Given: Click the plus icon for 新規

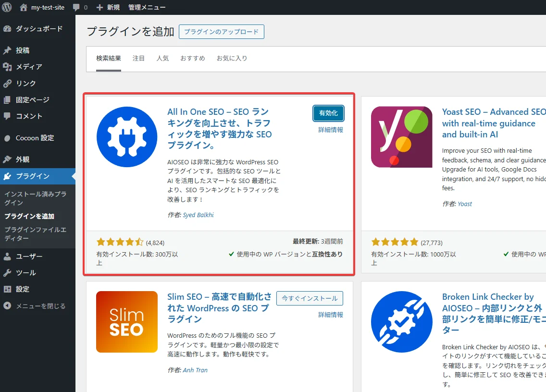Looking at the screenshot, I should (99, 7).
